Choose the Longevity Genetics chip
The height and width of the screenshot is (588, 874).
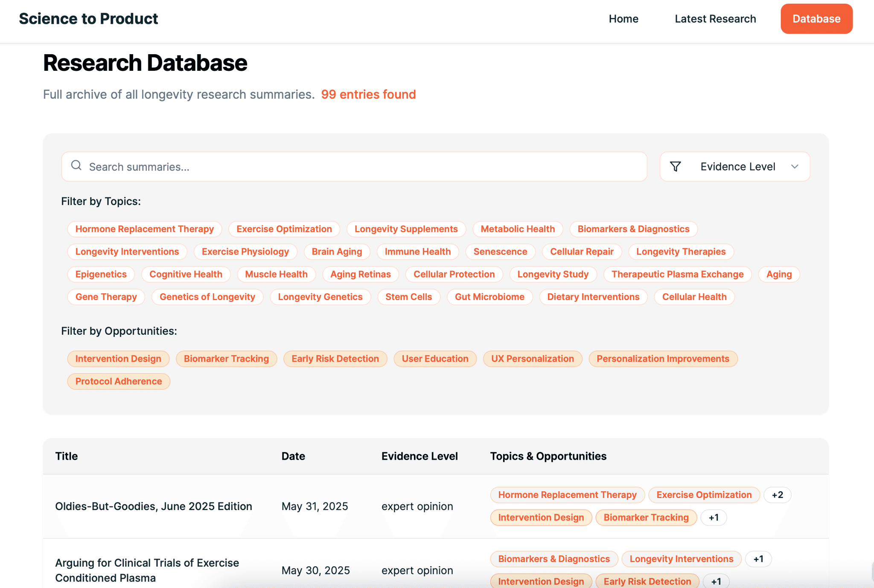(x=320, y=297)
